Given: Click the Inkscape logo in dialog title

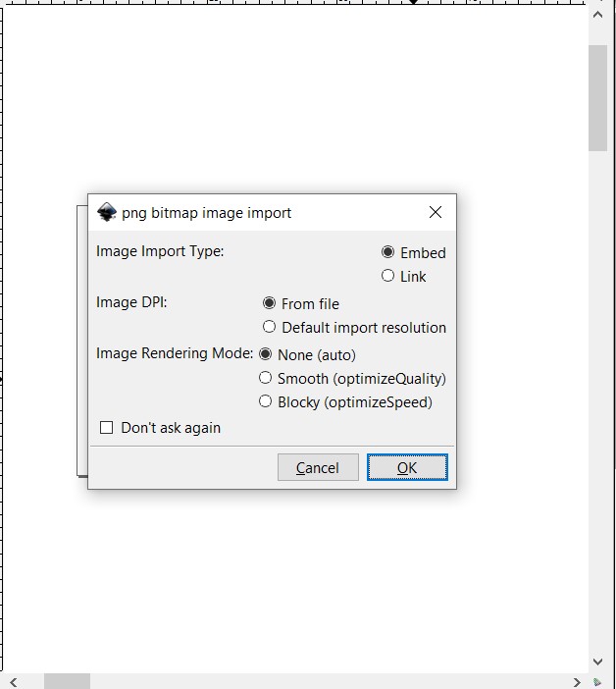Looking at the screenshot, I should [x=106, y=212].
